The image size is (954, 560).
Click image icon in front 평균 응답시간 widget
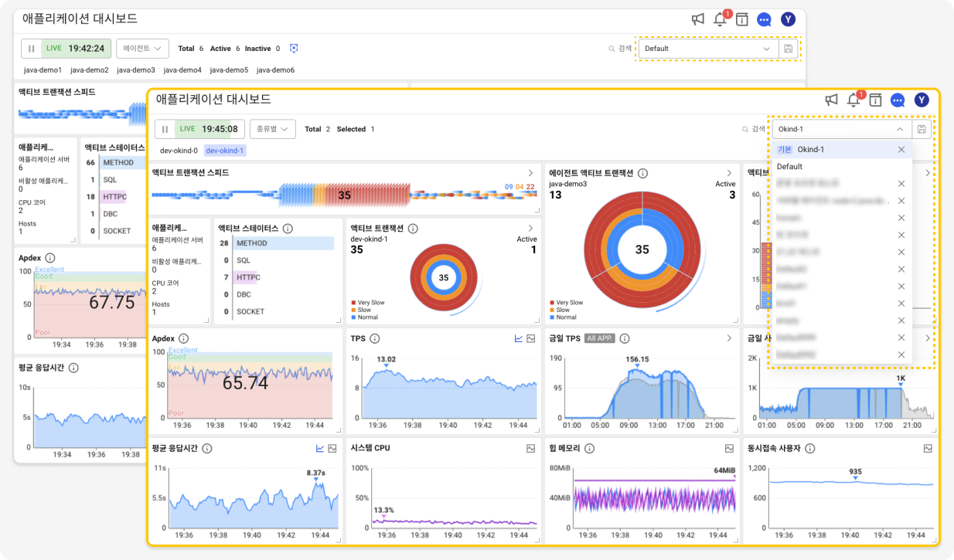click(x=332, y=448)
